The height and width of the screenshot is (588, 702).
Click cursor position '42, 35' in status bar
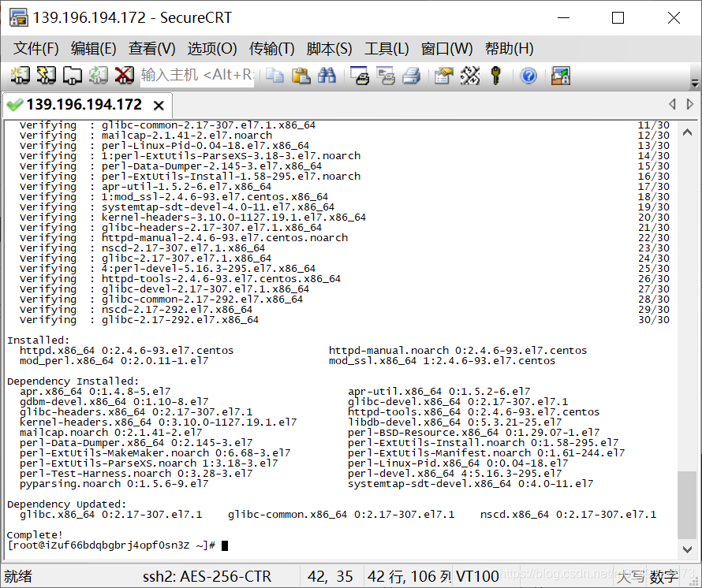[330, 576]
